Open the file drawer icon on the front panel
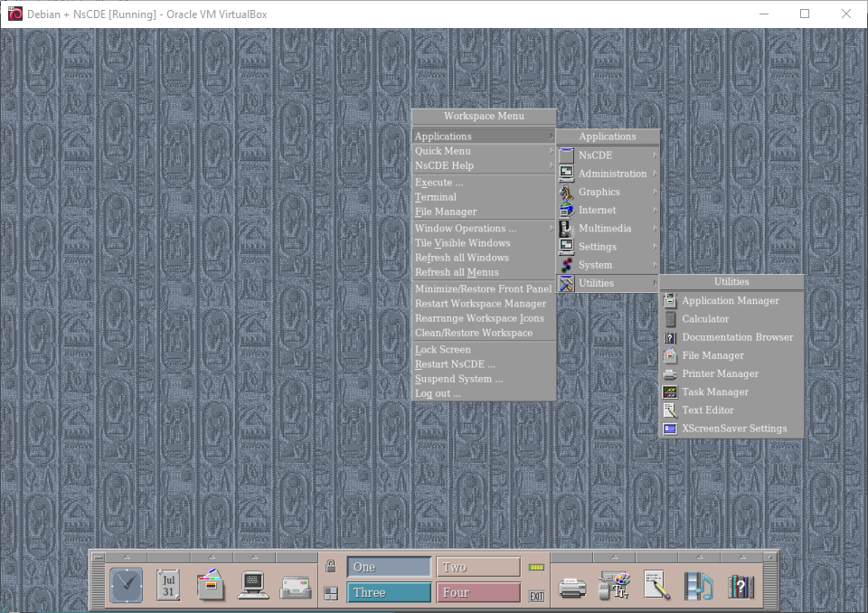Image resolution: width=868 pixels, height=613 pixels. click(x=211, y=585)
